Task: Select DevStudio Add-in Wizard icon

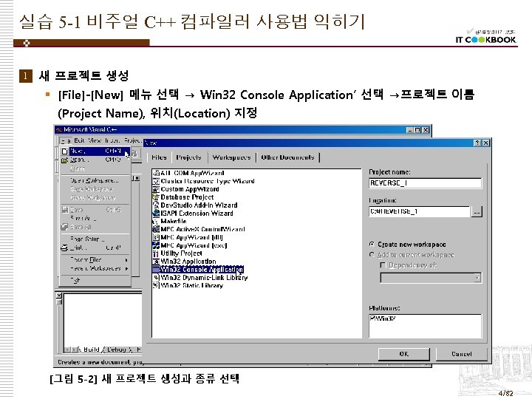Action: [x=156, y=205]
